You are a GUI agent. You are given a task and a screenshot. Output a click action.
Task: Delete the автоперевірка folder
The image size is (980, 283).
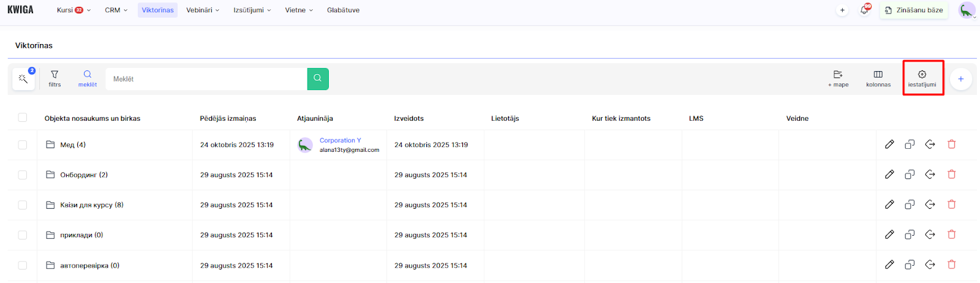951,265
